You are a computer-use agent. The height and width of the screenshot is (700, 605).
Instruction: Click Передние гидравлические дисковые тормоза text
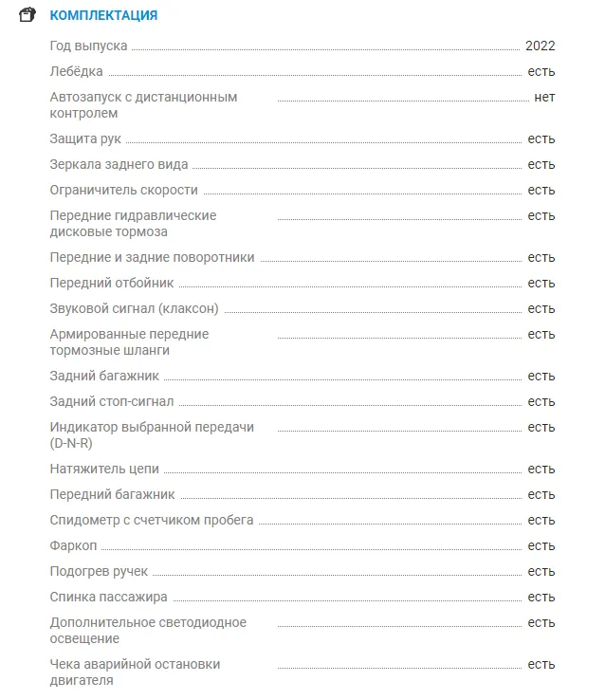[133, 224]
